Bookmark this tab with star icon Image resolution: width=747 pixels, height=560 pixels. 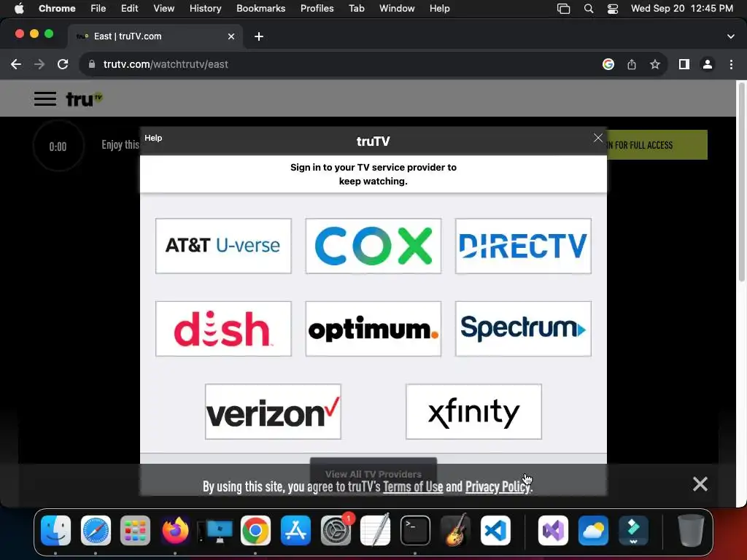655,64
